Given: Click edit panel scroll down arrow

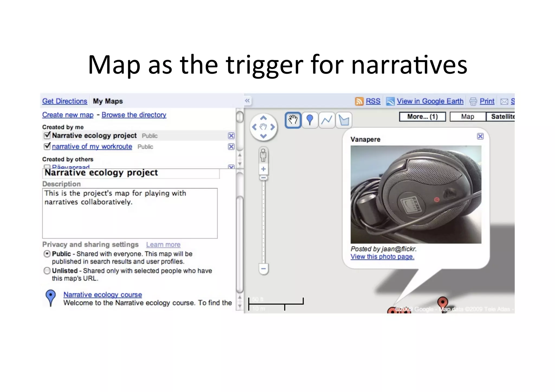Looking at the screenshot, I should click(240, 307).
